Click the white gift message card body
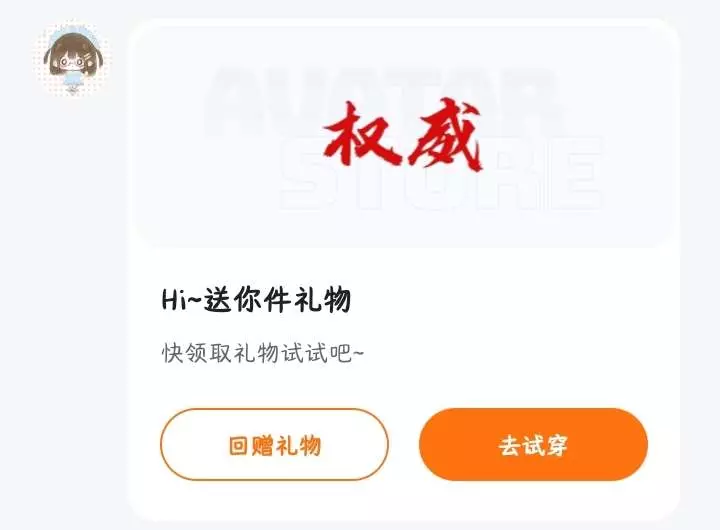 pyautogui.click(x=404, y=270)
